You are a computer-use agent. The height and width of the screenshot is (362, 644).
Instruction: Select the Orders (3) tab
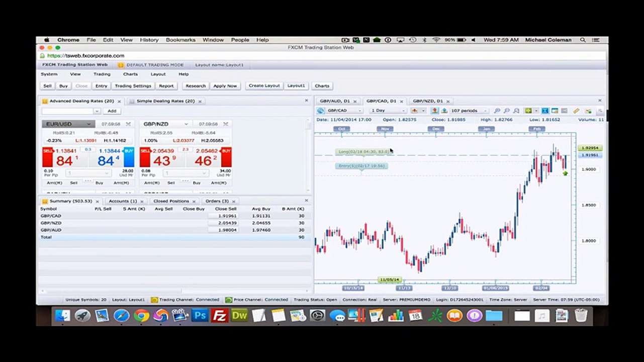[x=217, y=201]
